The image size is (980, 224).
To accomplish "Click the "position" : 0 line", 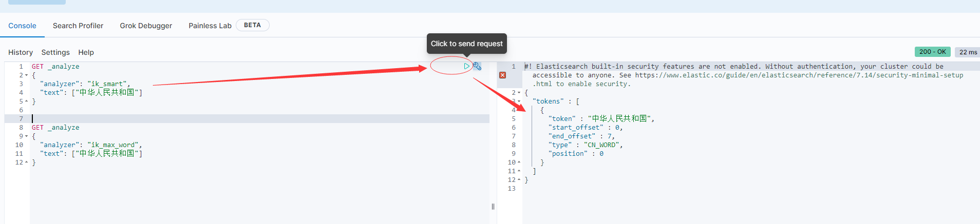I will click(576, 154).
